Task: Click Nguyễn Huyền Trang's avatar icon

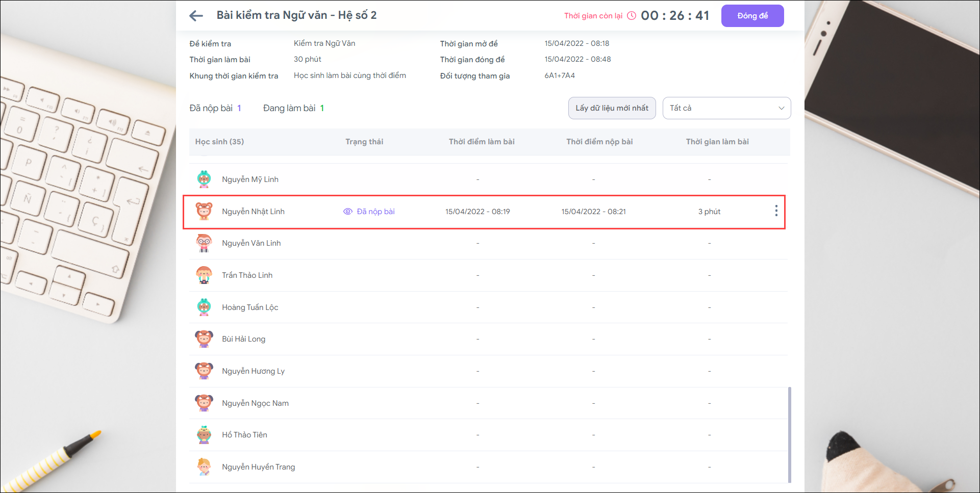Action: (204, 467)
